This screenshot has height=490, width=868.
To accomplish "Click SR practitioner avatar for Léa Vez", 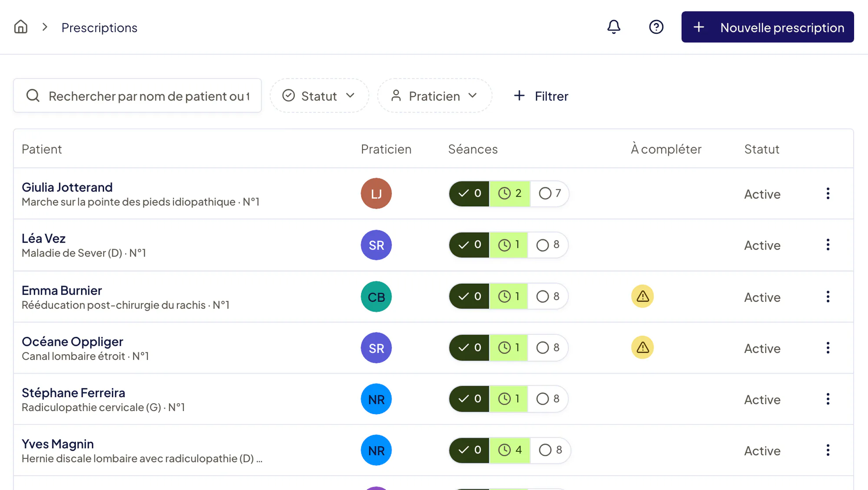I will click(x=376, y=245).
